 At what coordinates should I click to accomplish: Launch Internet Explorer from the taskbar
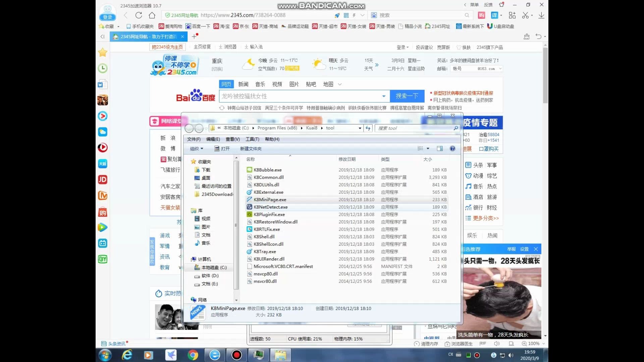(127, 355)
